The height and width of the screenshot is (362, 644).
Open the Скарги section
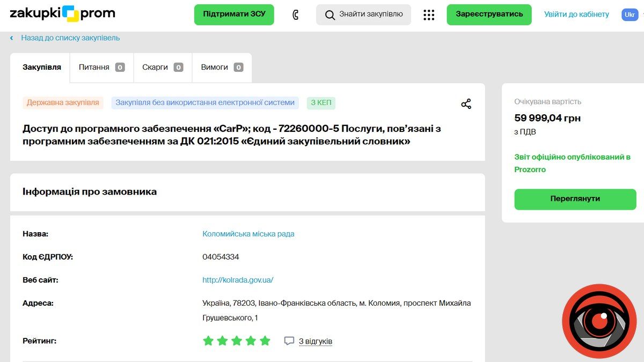point(155,67)
